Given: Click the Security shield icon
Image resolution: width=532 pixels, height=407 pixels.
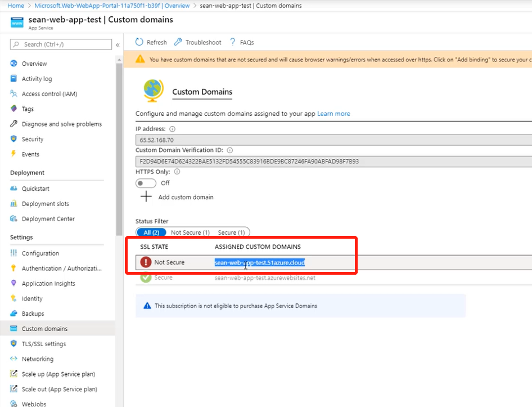Looking at the screenshot, I should pos(13,138).
